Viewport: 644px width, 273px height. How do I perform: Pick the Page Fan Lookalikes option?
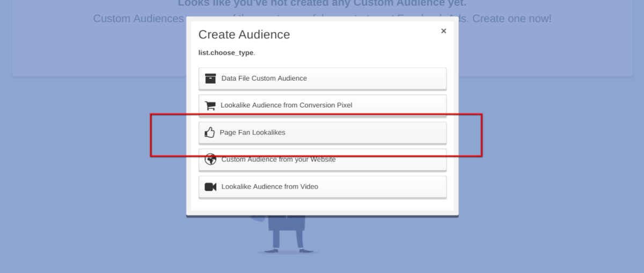pos(323,133)
